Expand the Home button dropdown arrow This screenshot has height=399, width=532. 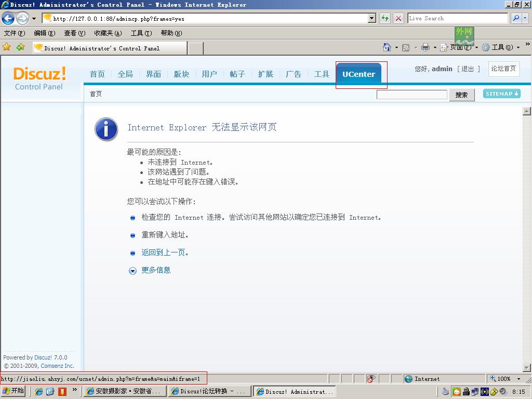coord(396,47)
